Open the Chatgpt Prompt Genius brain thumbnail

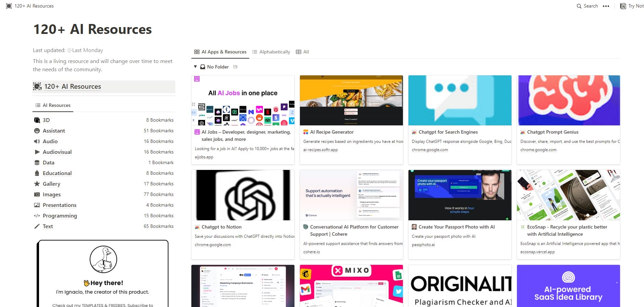568,100
